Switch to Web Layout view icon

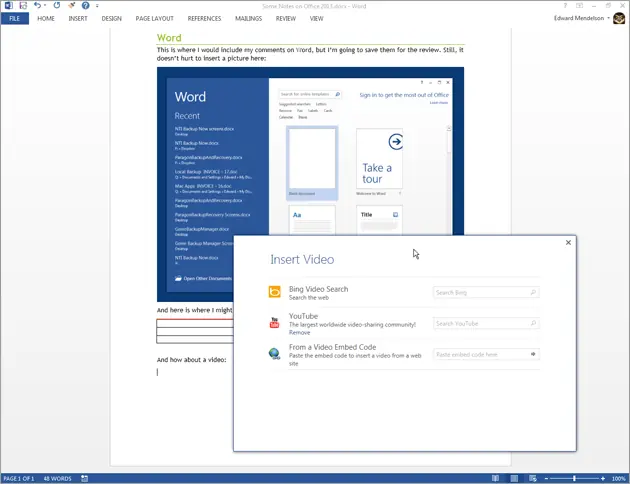(533, 478)
